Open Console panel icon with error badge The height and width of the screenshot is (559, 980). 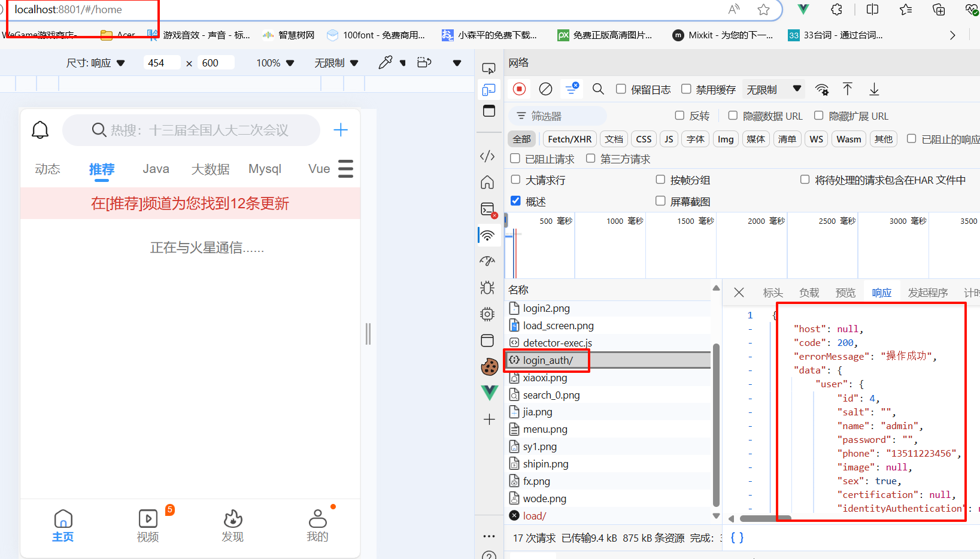click(489, 209)
